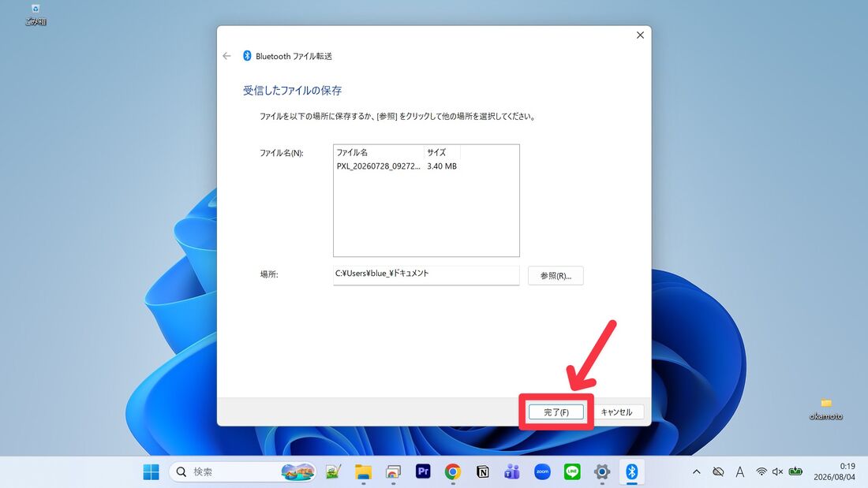Screen dimensions: 868x488
Task: Click the Bluetooth icon in dialog title
Action: click(x=247, y=56)
